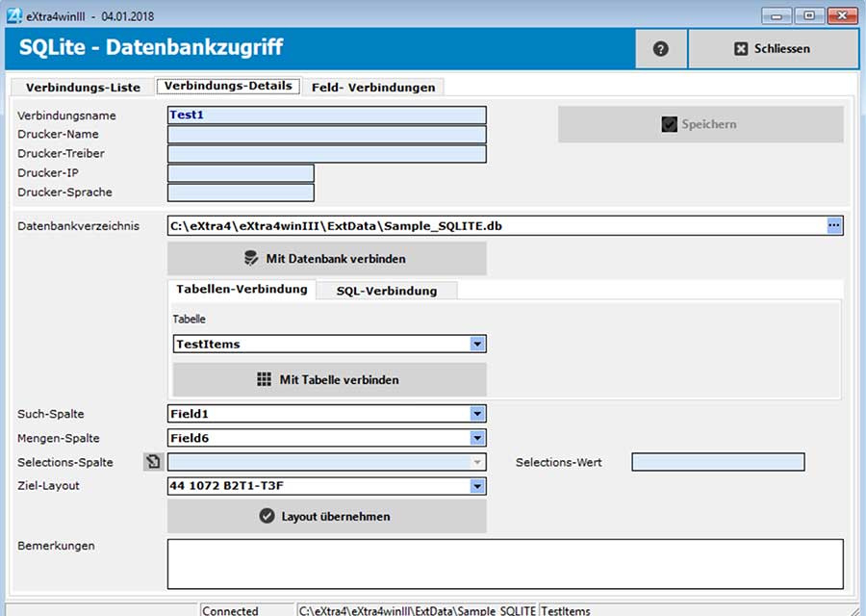Expand the Such-Spalte dropdown set to Field1

tap(476, 413)
